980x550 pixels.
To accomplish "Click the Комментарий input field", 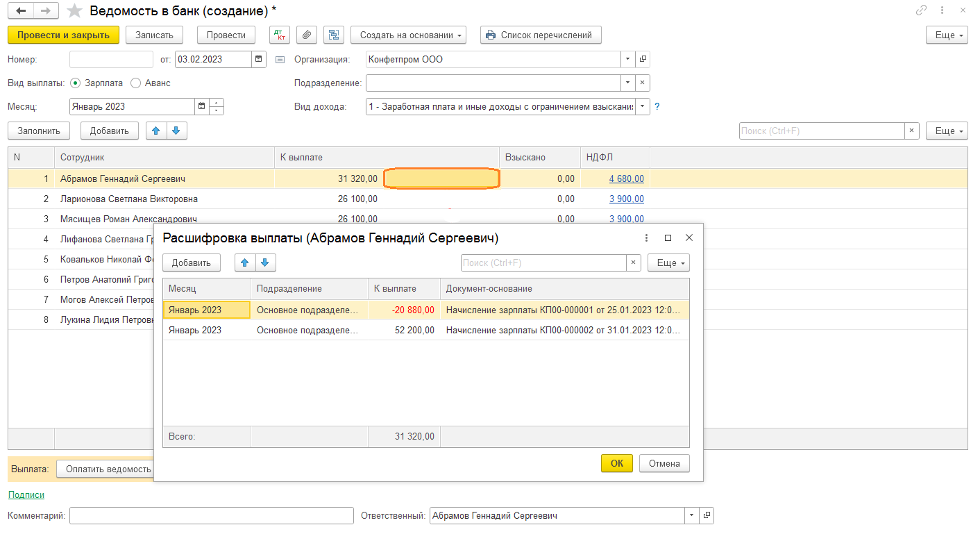I will (x=212, y=516).
